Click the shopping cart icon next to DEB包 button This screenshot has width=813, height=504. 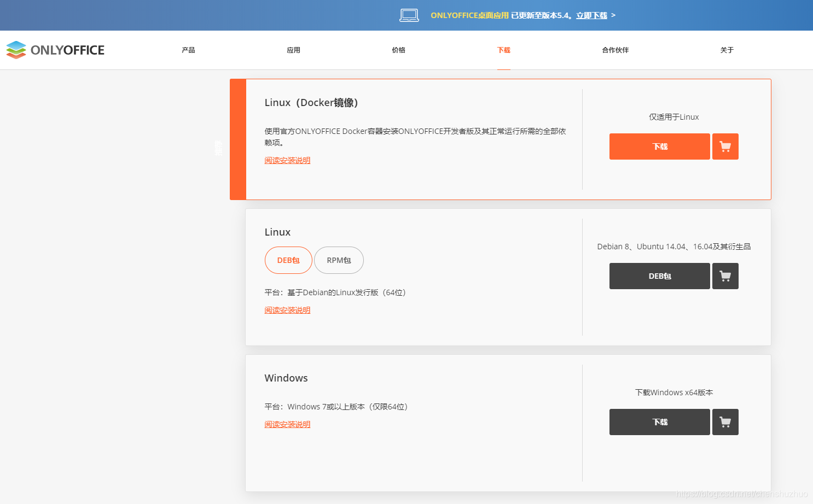(x=725, y=276)
